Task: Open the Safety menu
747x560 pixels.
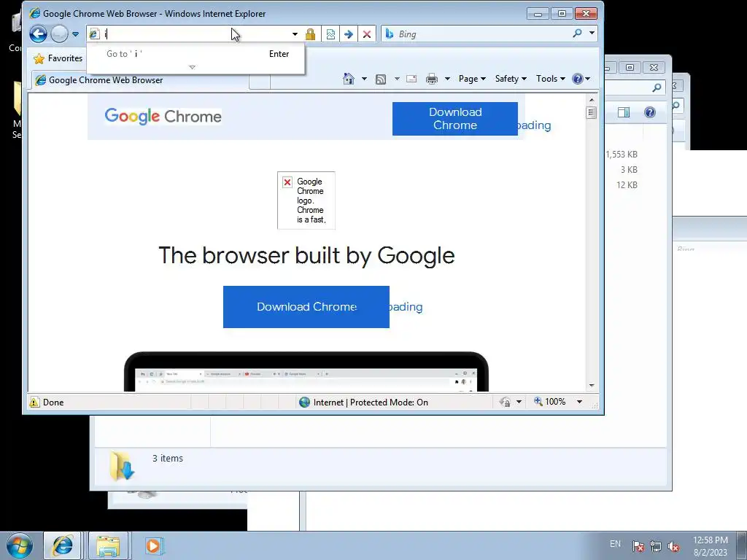Action: coord(511,79)
